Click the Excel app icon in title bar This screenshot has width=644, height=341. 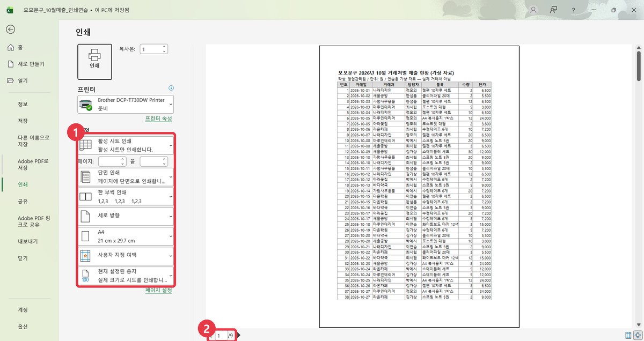[10, 10]
